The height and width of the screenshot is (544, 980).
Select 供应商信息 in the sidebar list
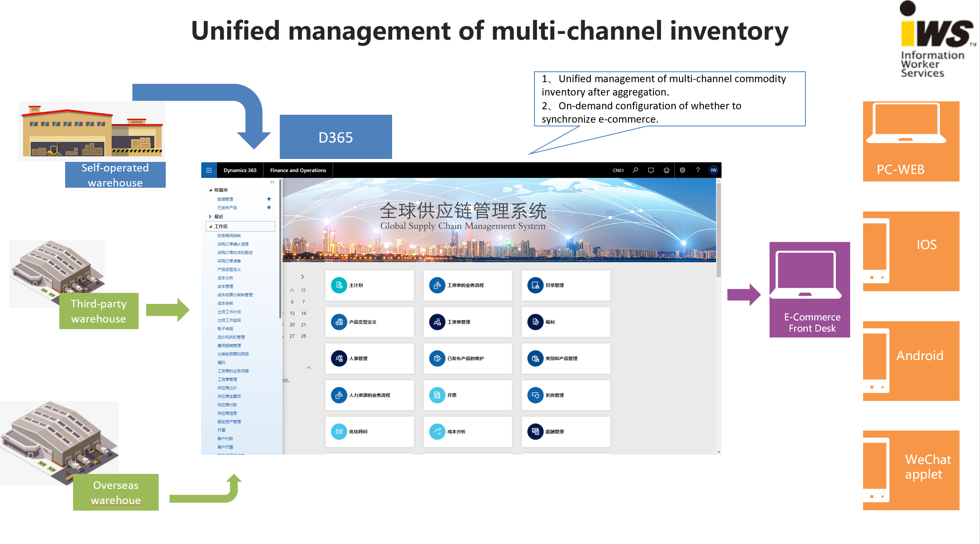(x=227, y=413)
